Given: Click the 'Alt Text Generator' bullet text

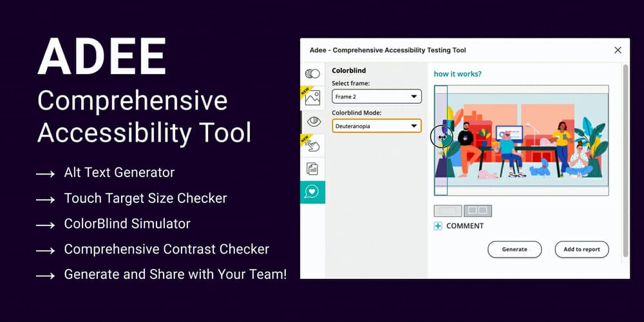Looking at the screenshot, I should coord(119,173).
